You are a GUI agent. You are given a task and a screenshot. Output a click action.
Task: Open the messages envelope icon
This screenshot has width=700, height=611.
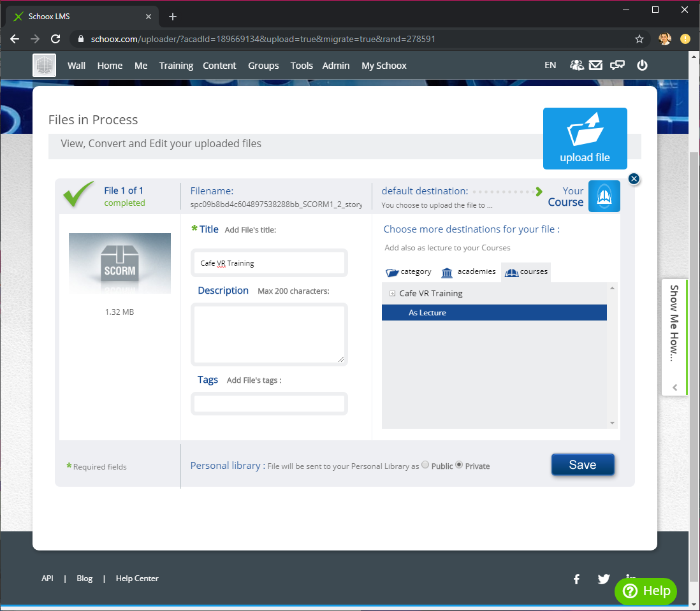coord(595,65)
